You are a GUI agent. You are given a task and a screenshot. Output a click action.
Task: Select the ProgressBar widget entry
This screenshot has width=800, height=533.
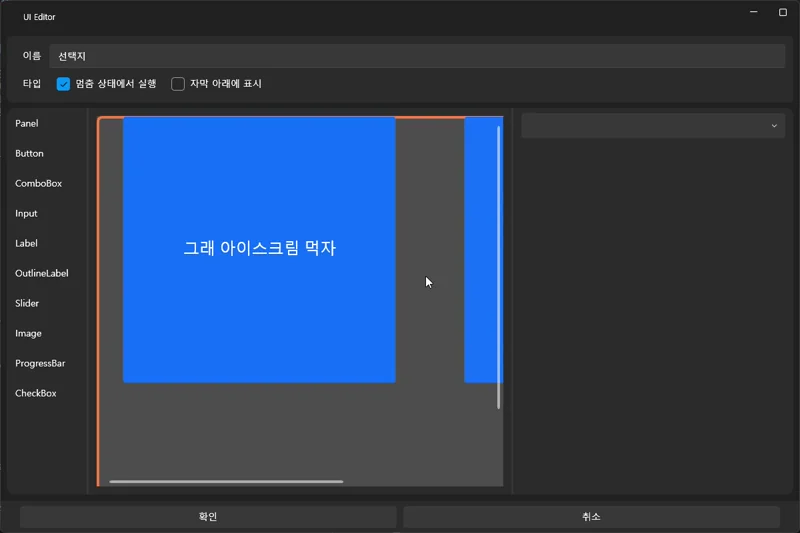coord(40,363)
